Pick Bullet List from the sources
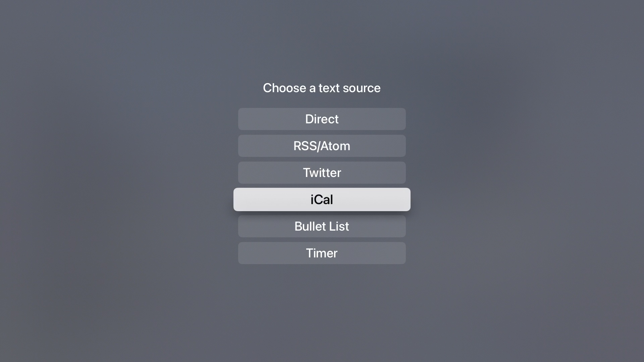The image size is (644, 362). (x=322, y=226)
